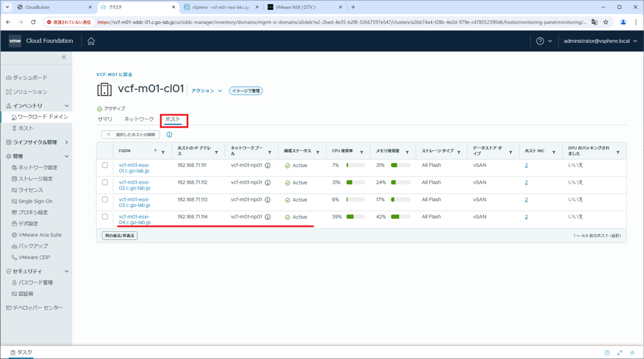Click VCF-M01 に戻る link
This screenshot has height=359, width=644.
point(114,75)
